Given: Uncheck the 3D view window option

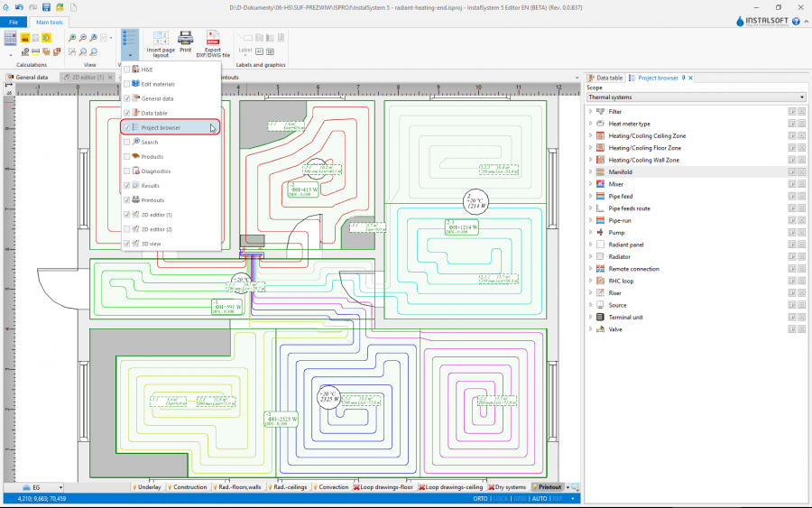Looking at the screenshot, I should tap(127, 244).
